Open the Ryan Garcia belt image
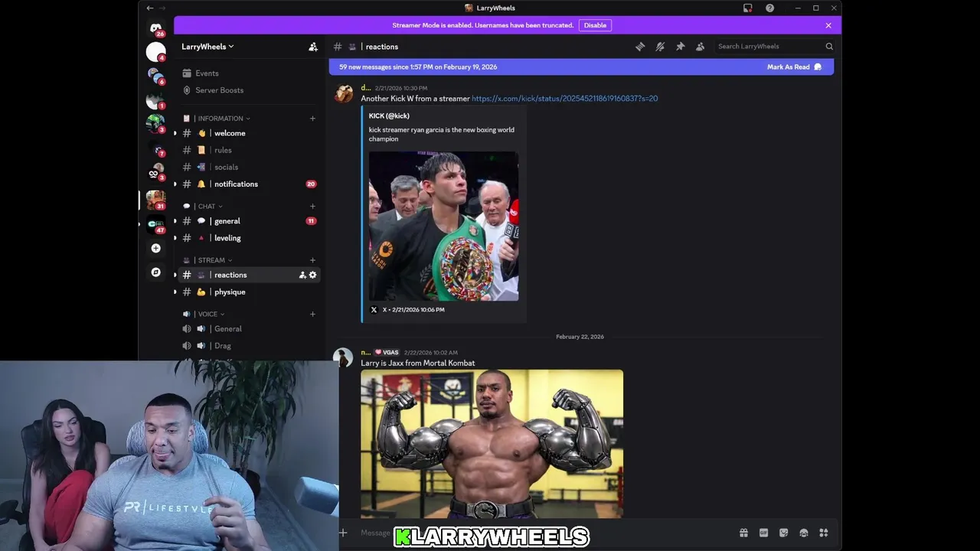The width and height of the screenshot is (980, 551). [443, 226]
